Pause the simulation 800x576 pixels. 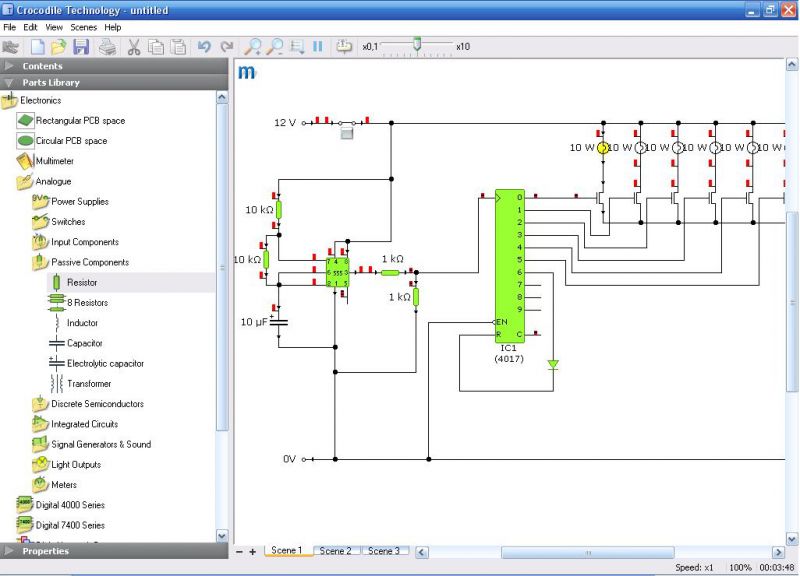(x=317, y=47)
